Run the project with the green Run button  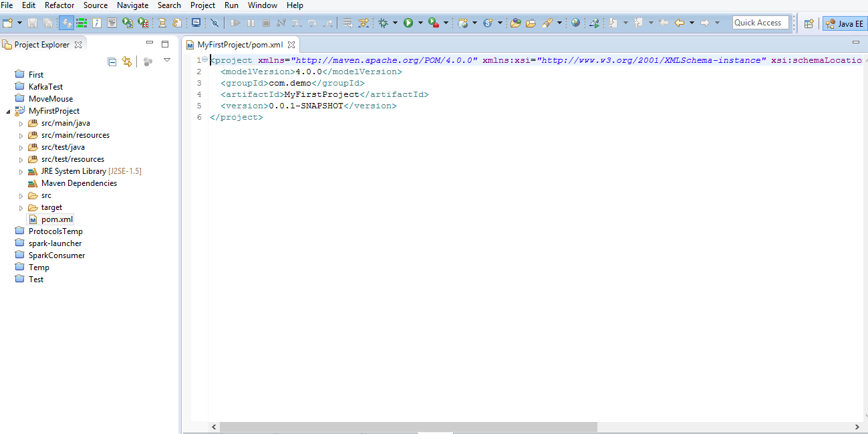[x=408, y=22]
